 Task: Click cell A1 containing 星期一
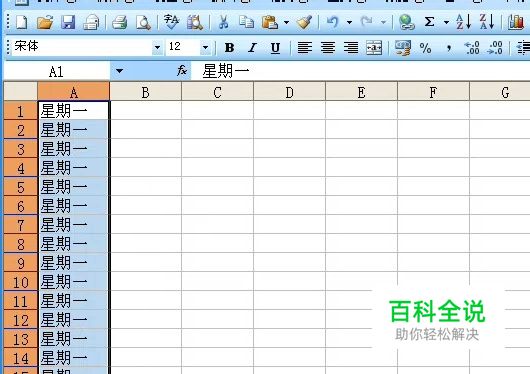click(74, 110)
